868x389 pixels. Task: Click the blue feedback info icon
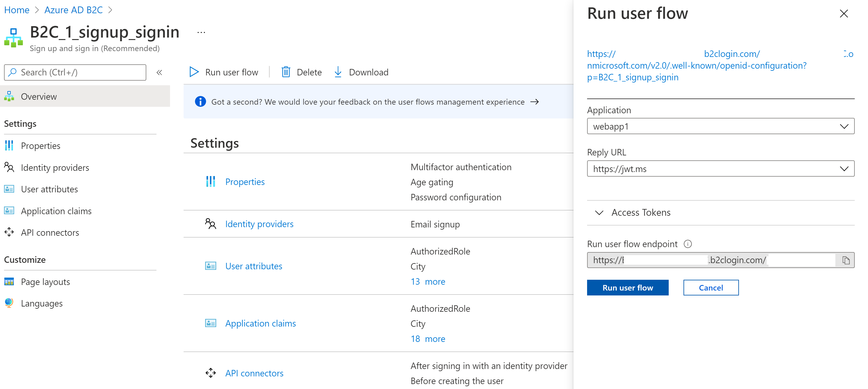[200, 102]
